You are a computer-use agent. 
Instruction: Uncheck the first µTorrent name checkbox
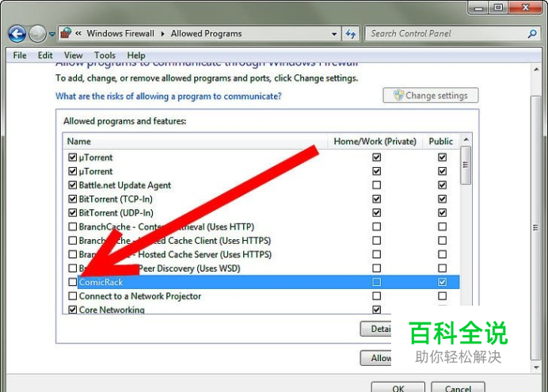(72, 158)
